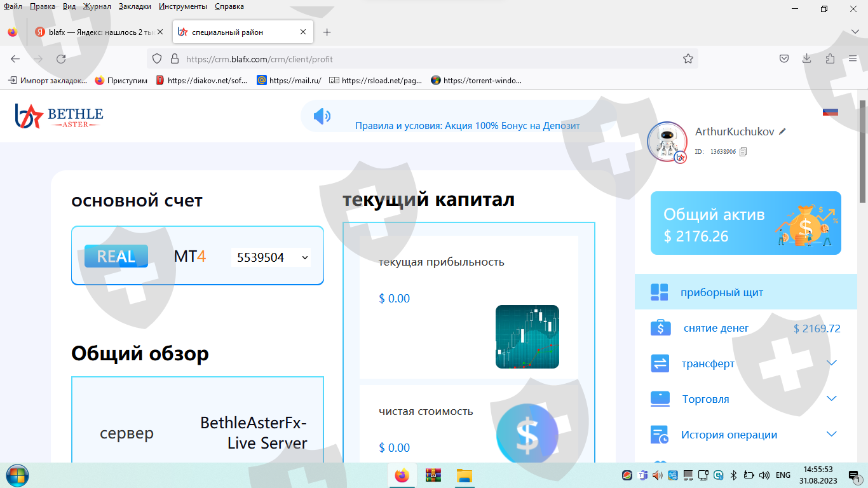The height and width of the screenshot is (488, 868).
Task: Click the Russian flag language icon
Action: (830, 112)
